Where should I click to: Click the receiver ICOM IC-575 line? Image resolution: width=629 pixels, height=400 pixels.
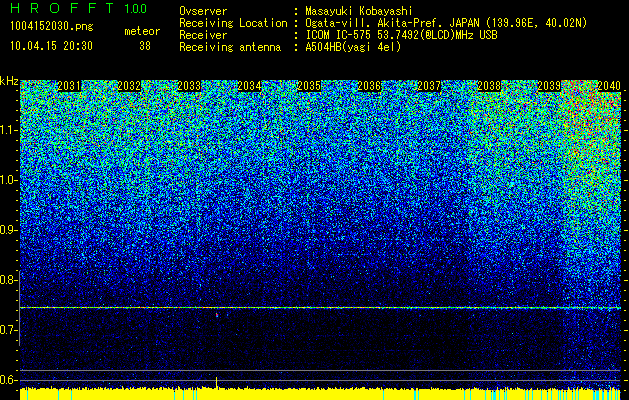(x=401, y=35)
